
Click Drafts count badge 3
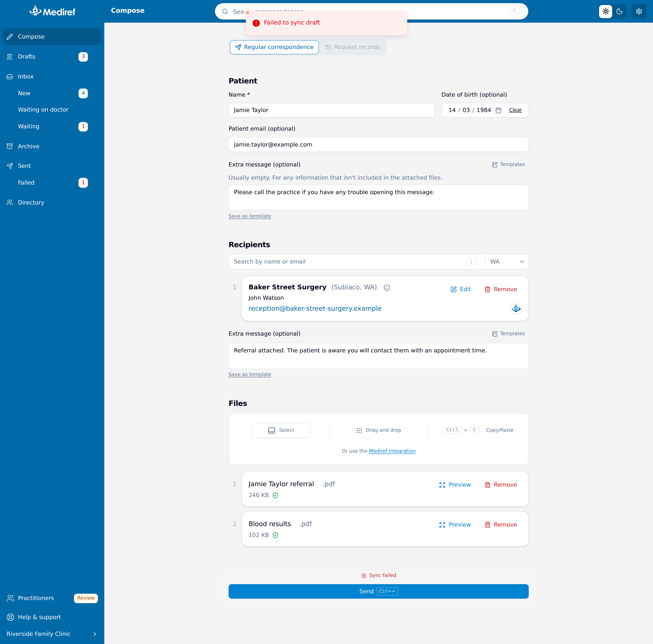(x=83, y=57)
